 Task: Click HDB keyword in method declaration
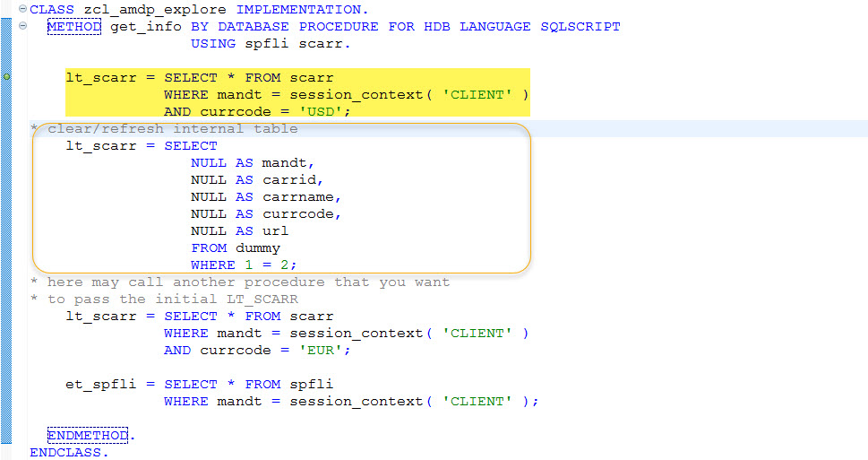click(x=437, y=27)
